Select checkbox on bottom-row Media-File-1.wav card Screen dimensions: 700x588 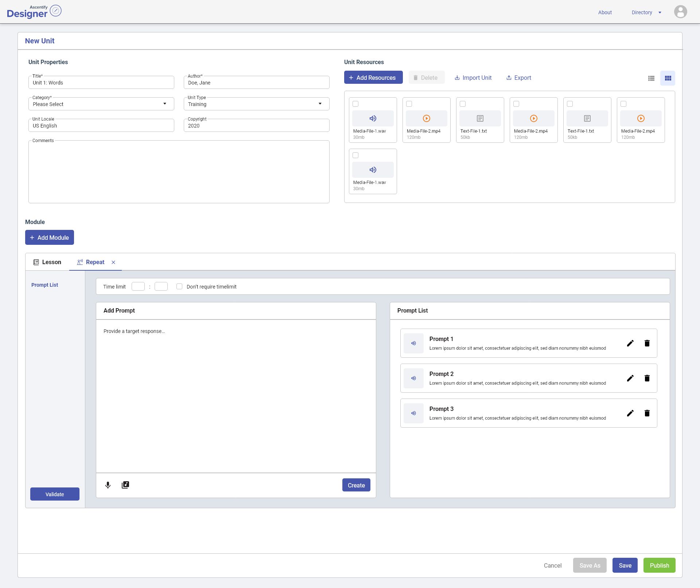tap(355, 155)
